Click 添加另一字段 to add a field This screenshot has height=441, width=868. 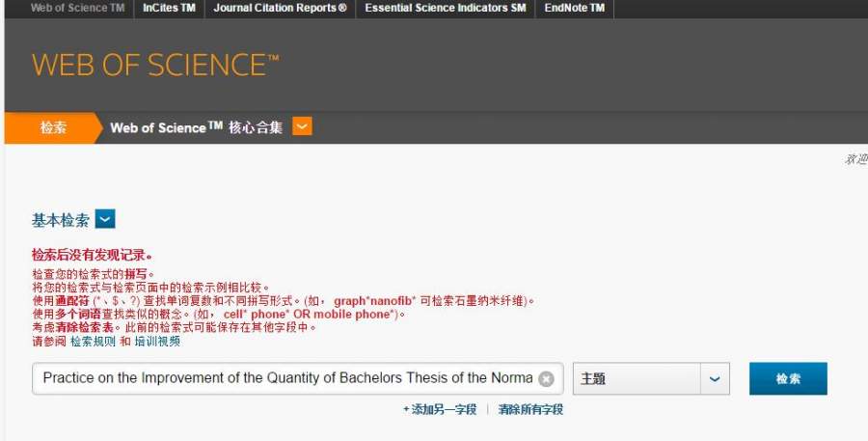tap(440, 409)
